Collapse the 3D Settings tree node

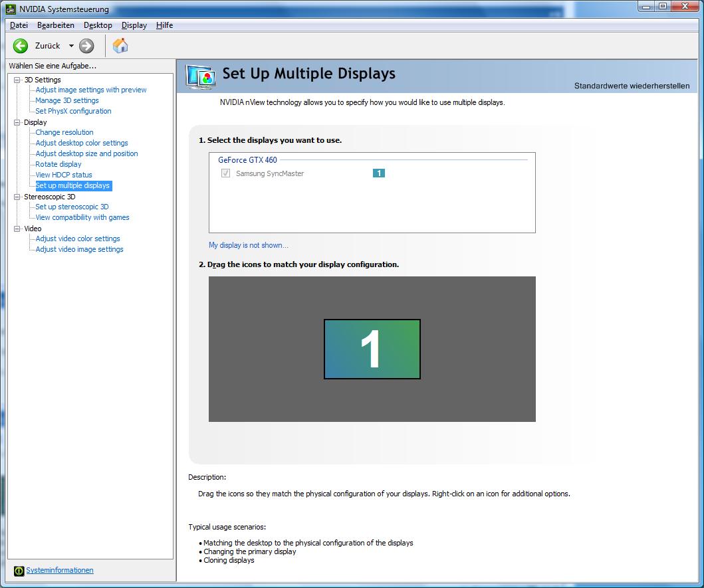tap(17, 80)
